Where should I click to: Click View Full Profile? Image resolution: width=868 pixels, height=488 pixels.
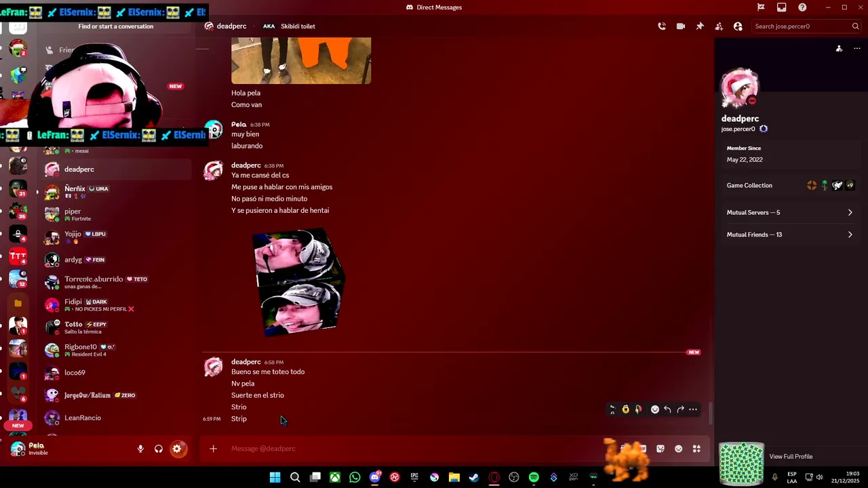791,457
